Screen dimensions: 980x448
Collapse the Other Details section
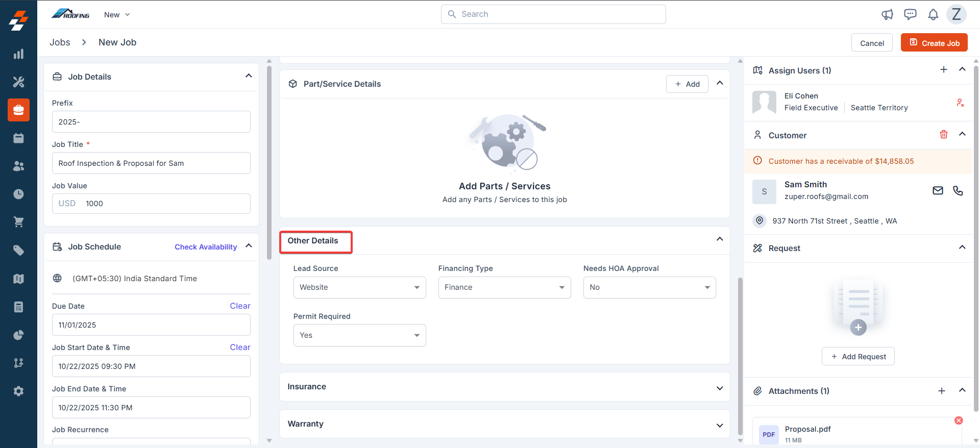(x=720, y=239)
